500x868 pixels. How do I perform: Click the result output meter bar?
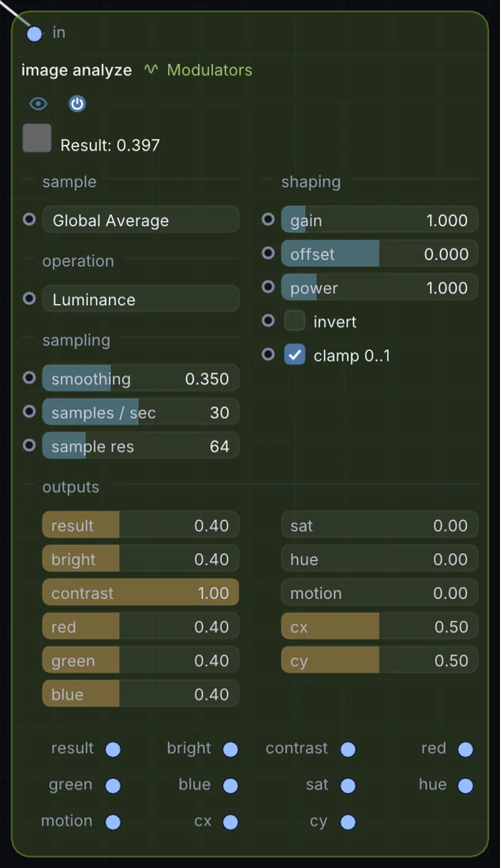pos(140,525)
